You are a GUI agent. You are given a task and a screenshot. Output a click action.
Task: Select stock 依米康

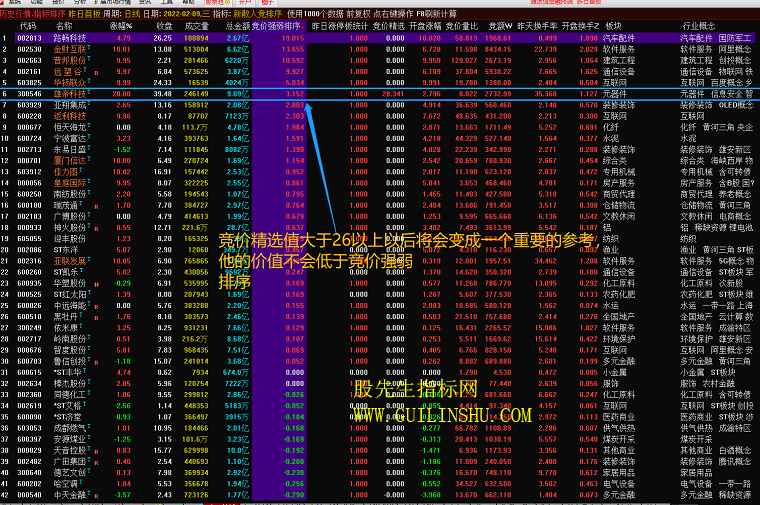point(65,328)
